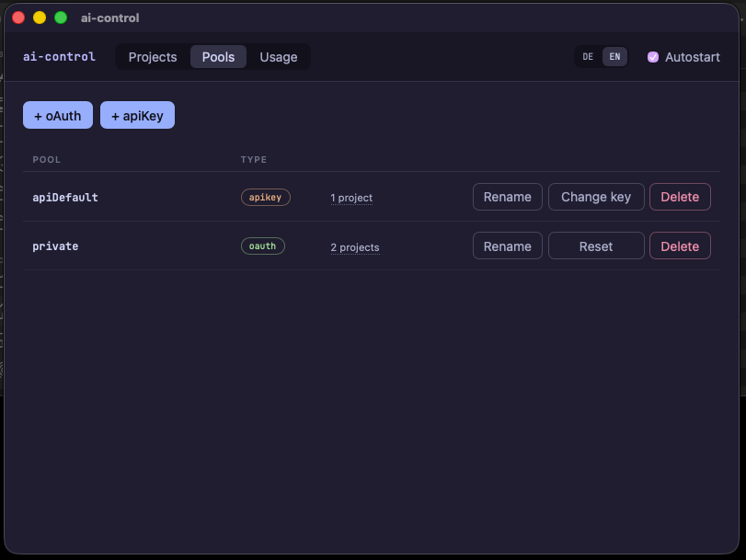Viewport: 746px width, 560px height.
Task: Delete the apiDefault pool
Action: (x=680, y=197)
